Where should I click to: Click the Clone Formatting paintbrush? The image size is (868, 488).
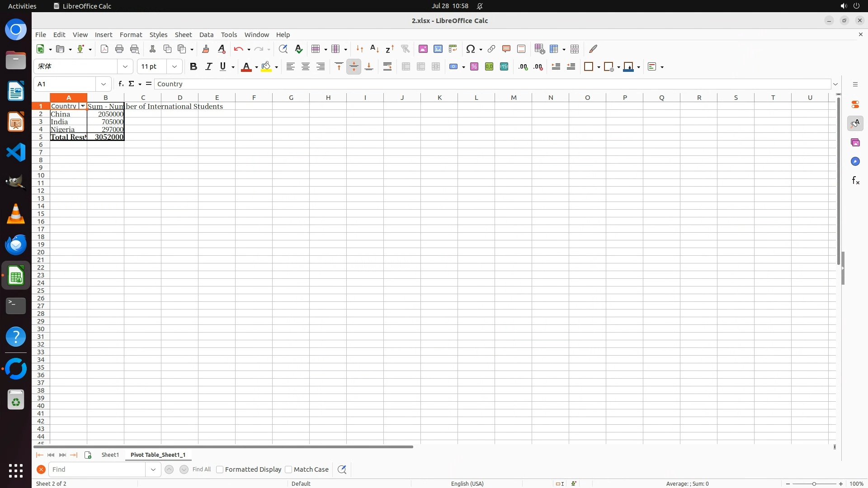(x=206, y=49)
